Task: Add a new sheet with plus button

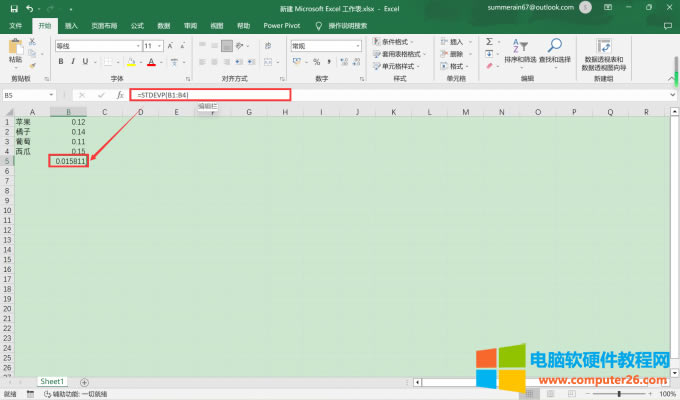Action: [x=84, y=381]
